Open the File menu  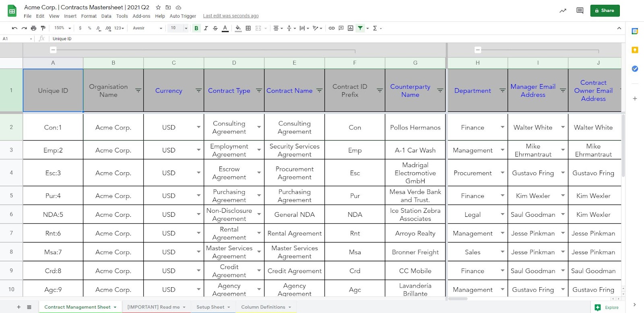coord(27,16)
